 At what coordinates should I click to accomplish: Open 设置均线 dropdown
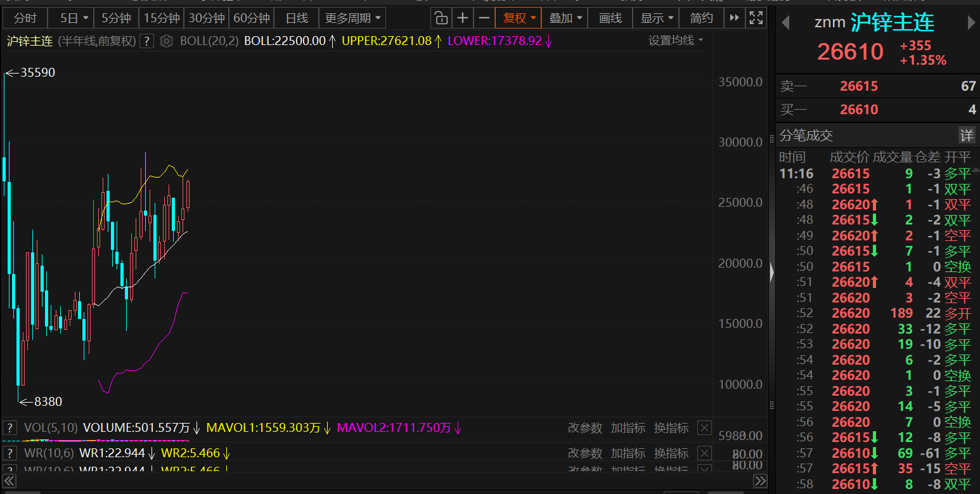coord(676,41)
